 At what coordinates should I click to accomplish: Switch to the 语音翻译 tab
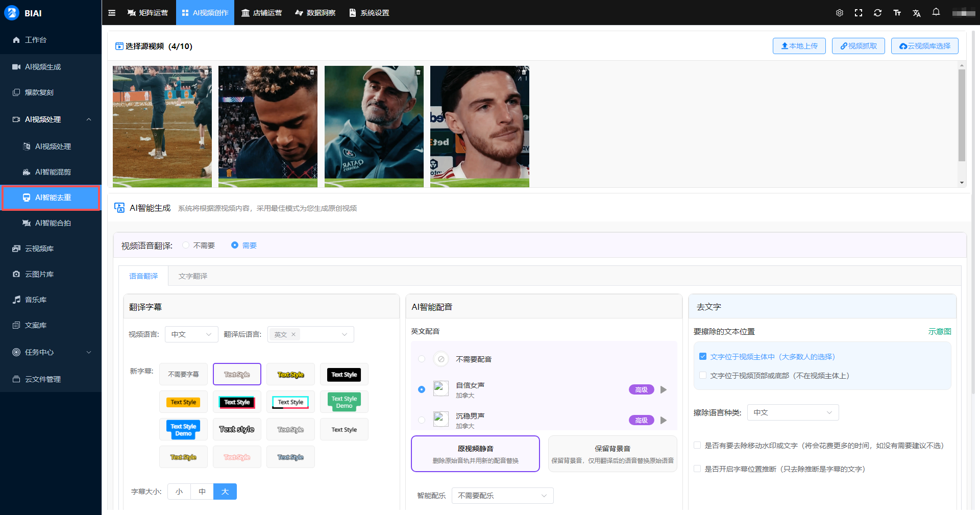click(143, 276)
